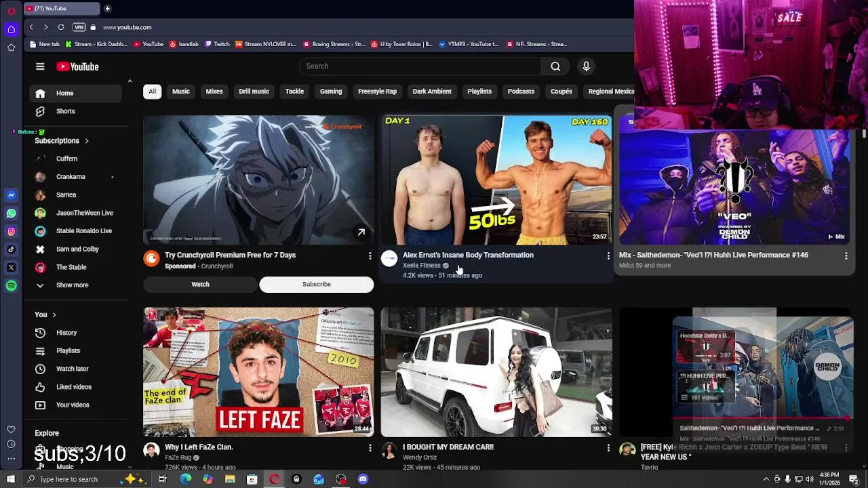Open the Alex Ernst body transformation thumbnail
The width and height of the screenshot is (868, 488).
pyautogui.click(x=496, y=180)
